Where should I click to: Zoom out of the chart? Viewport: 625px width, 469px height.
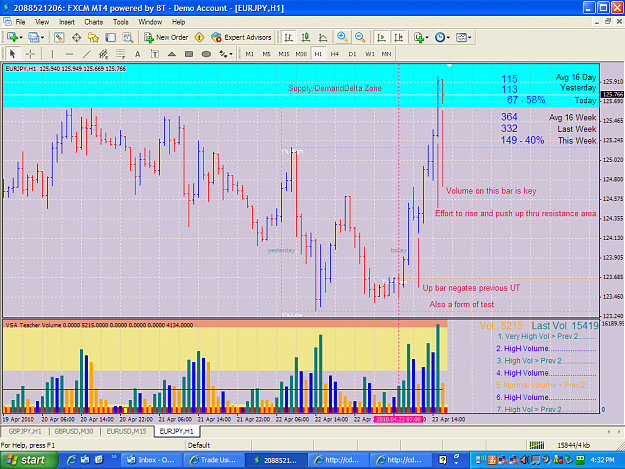tap(360, 37)
